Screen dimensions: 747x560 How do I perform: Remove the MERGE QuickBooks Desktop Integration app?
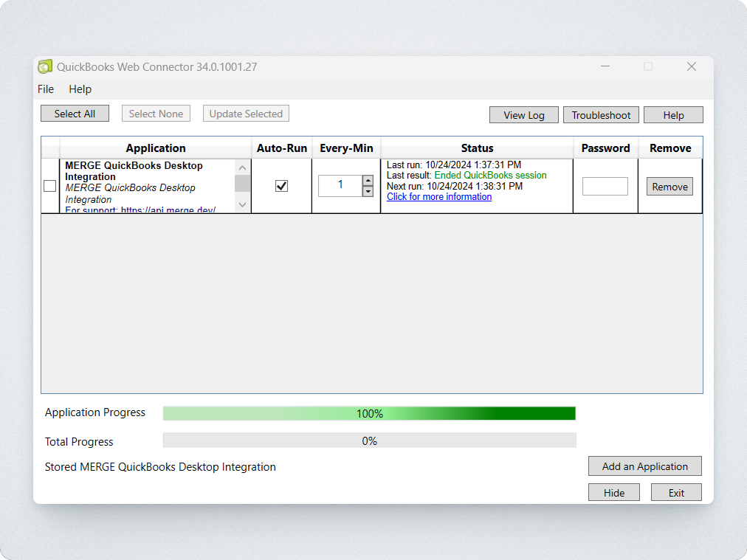[669, 187]
